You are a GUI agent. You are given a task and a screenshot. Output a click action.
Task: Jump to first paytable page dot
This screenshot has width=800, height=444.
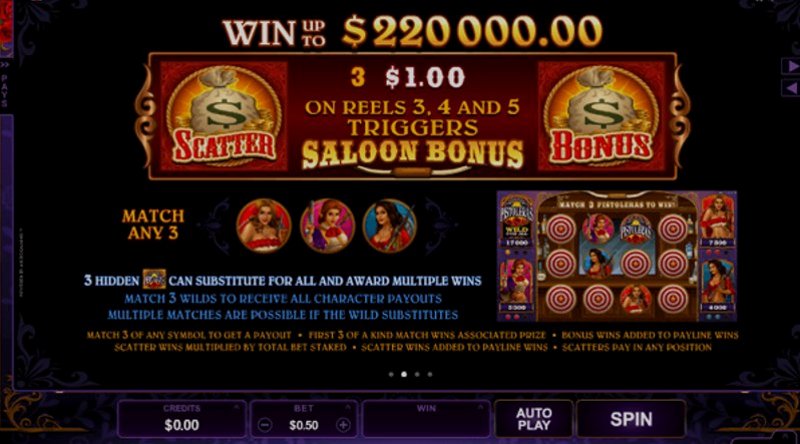[391, 374]
